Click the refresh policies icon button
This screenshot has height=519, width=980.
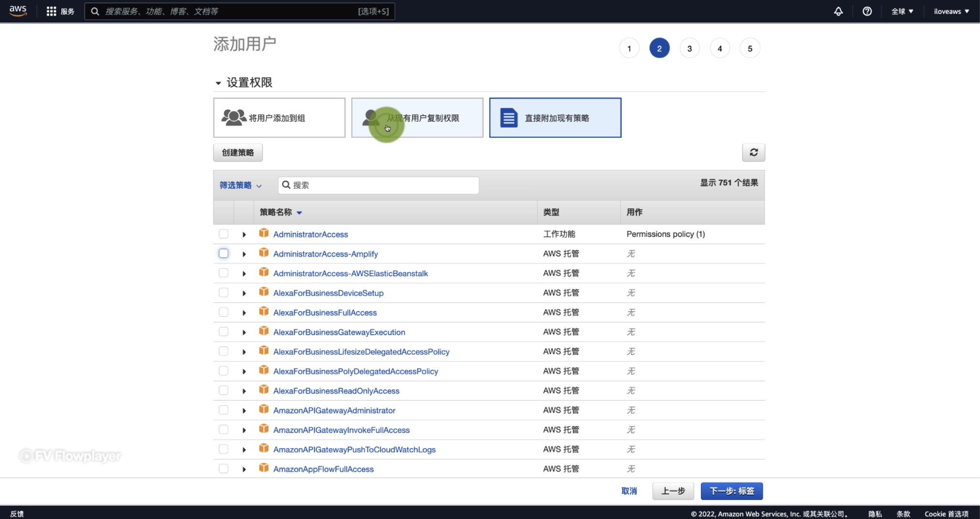coord(754,152)
